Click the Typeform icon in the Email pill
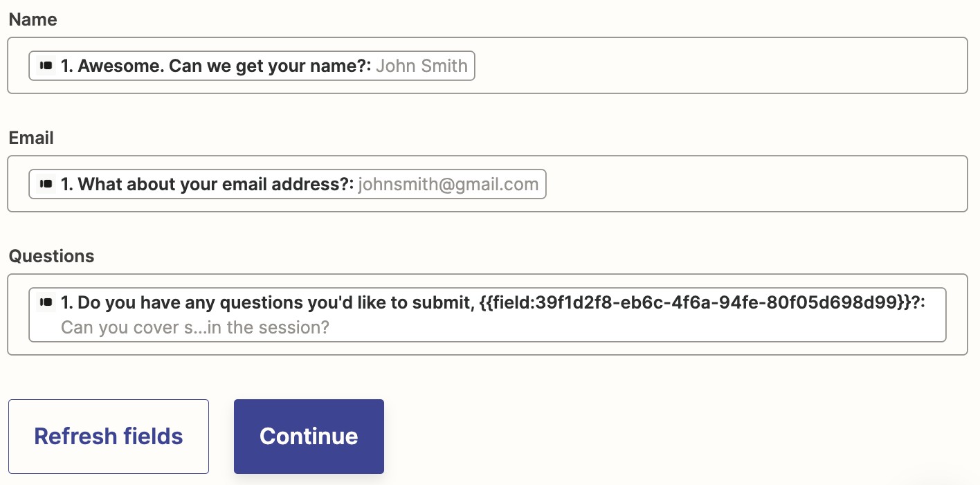Screen dimensions: 980x485 (x=46, y=184)
